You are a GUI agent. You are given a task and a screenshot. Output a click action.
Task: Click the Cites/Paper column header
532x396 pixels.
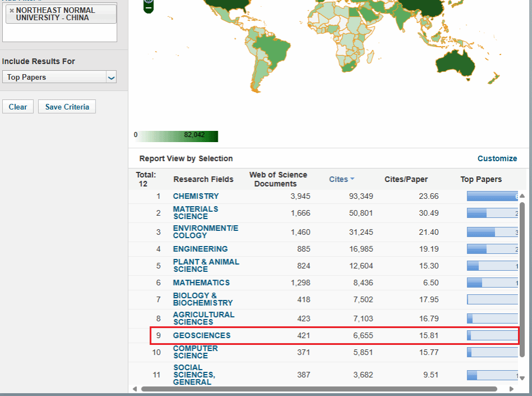pyautogui.click(x=406, y=179)
